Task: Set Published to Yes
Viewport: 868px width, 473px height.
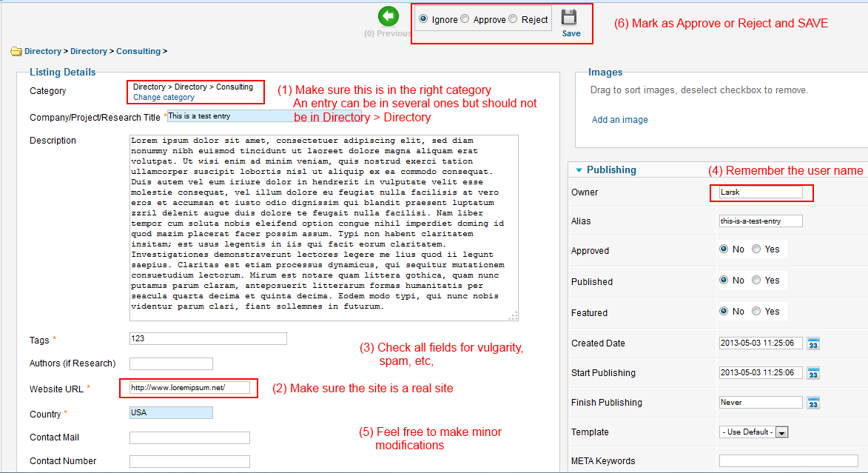Action: tap(756, 281)
